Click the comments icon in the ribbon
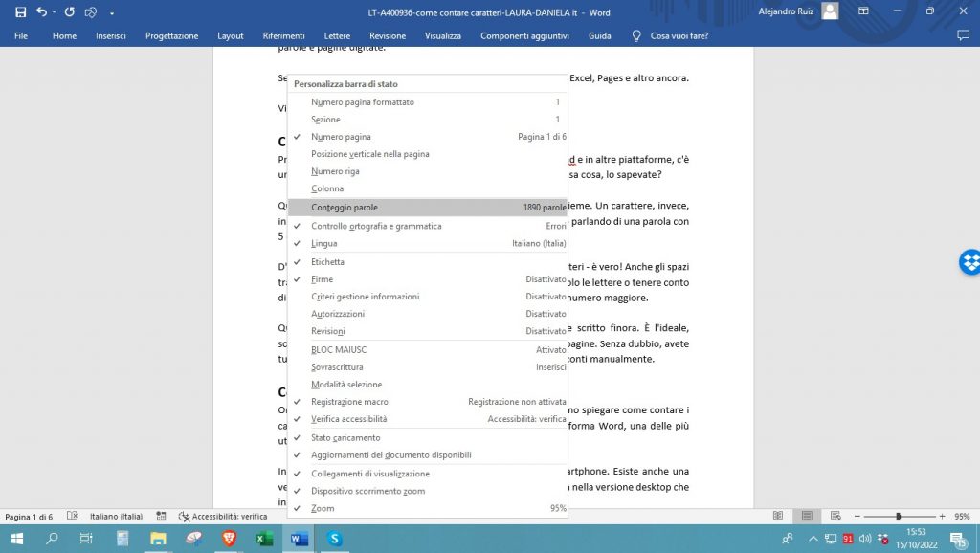This screenshot has width=980, height=553. [x=963, y=35]
